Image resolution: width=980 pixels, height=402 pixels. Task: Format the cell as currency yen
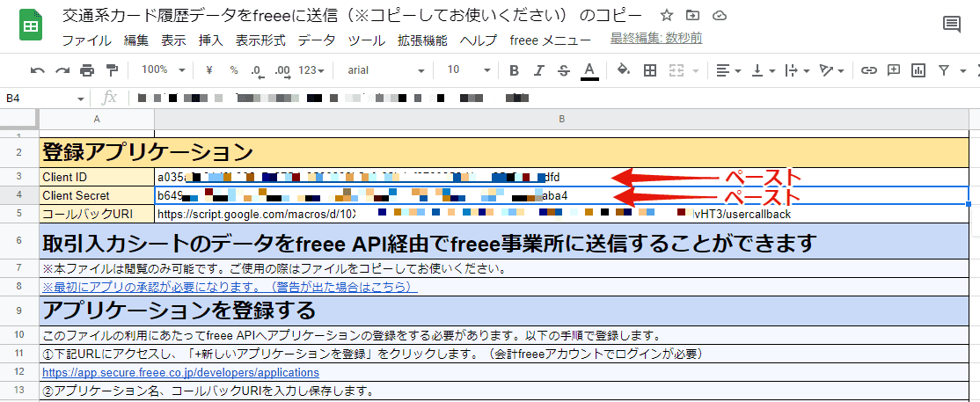click(x=209, y=70)
